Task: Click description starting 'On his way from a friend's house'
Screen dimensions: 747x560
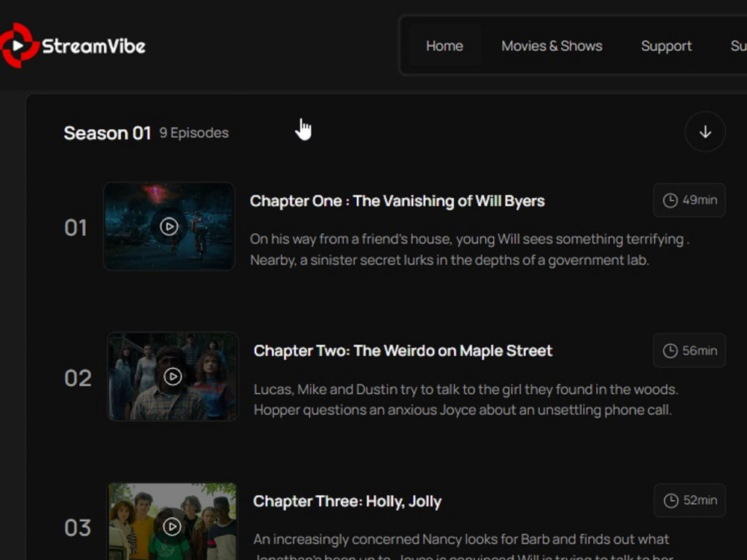Action: point(470,249)
